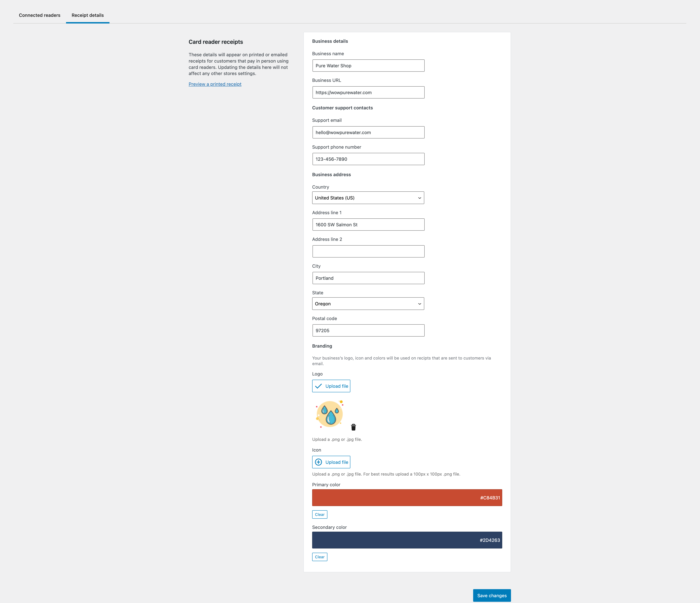Click the Primary color label
The image size is (700, 603).
point(326,484)
